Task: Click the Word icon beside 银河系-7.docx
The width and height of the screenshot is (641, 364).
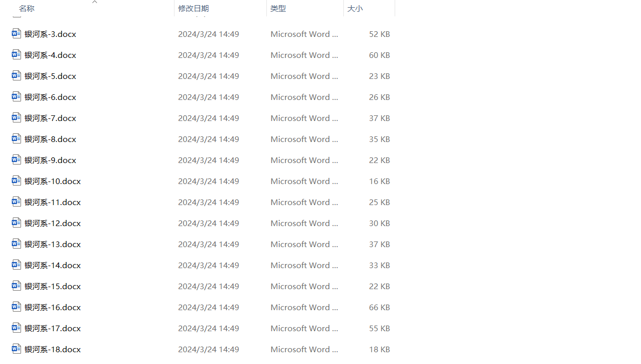Action: tap(15, 117)
